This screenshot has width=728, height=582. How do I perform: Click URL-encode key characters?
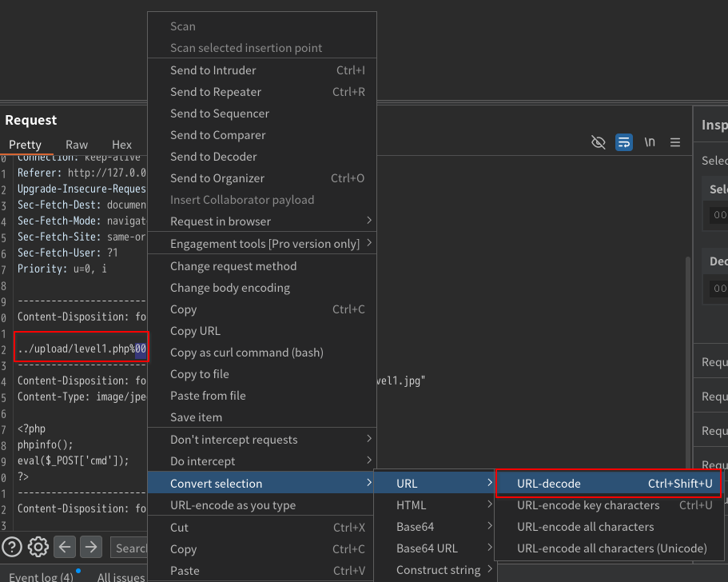point(609,505)
